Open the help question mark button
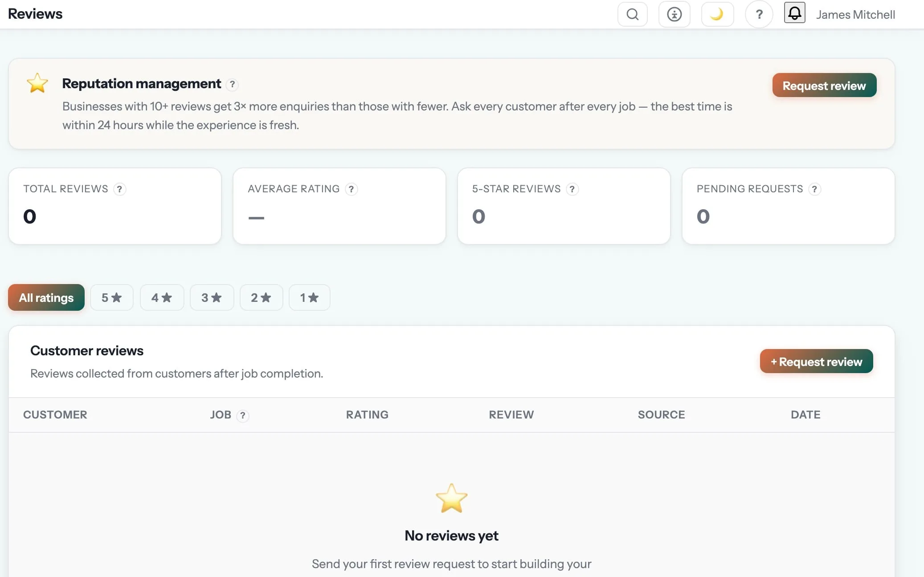This screenshot has width=924, height=577. point(759,15)
